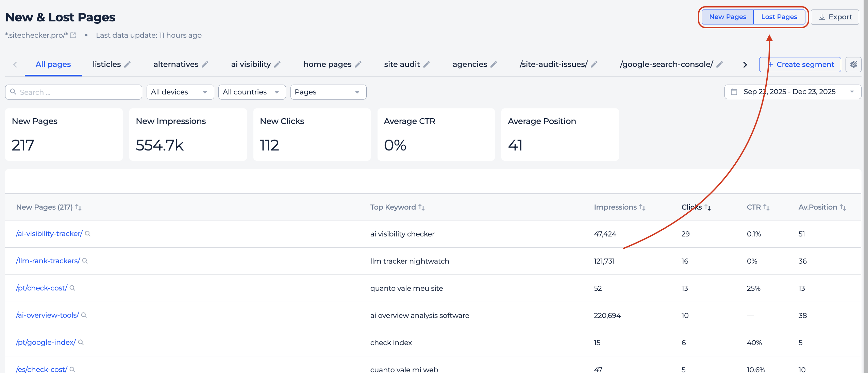868x373 pixels.
Task: Open the /pt/check-cost/ page link
Action: (x=41, y=288)
